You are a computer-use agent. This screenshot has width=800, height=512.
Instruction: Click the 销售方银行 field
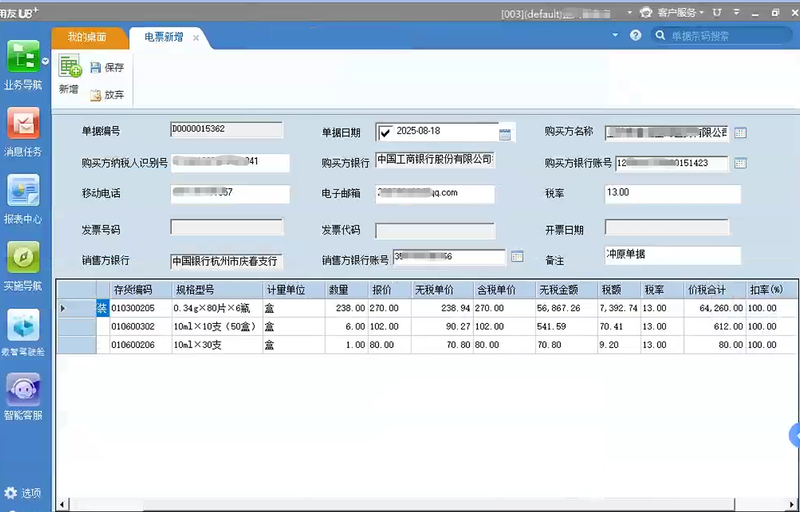point(227,262)
